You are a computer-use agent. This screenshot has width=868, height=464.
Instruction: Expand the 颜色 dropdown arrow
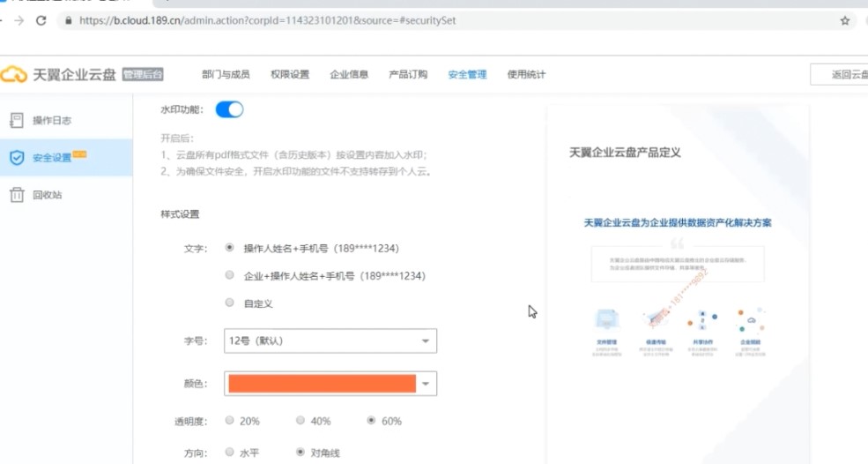click(425, 384)
